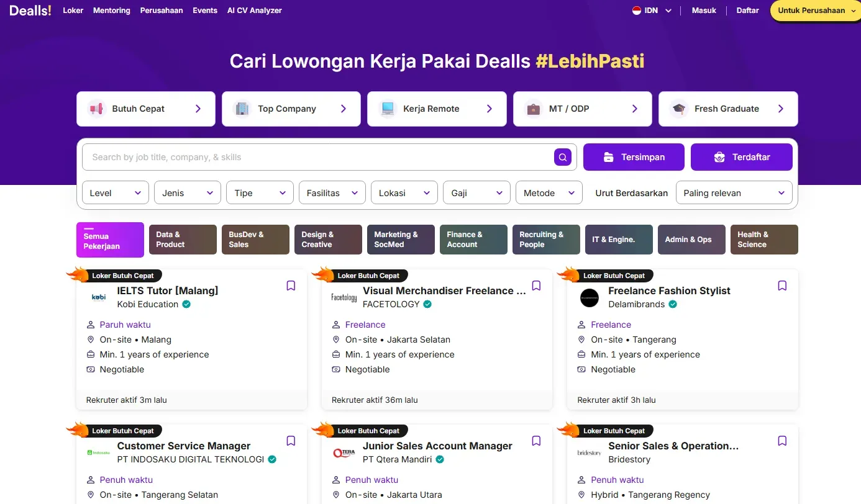
Task: Open the Fasilitas filter dropdown
Action: [x=332, y=192]
